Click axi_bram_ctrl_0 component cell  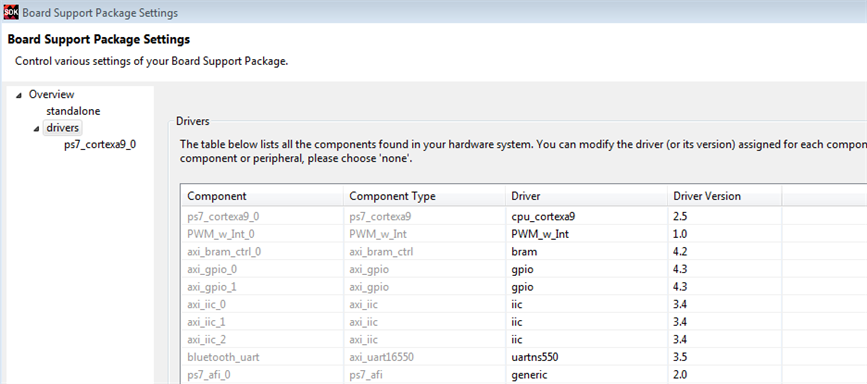pyautogui.click(x=262, y=252)
